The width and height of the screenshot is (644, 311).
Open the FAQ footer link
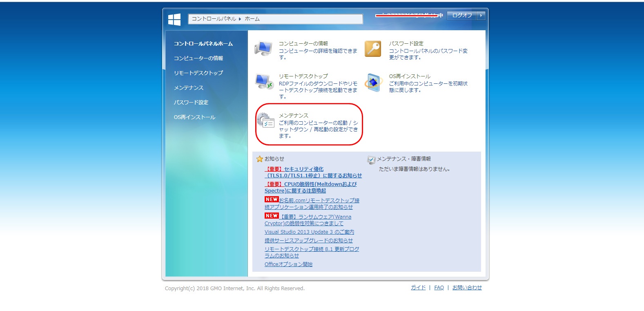tap(439, 288)
